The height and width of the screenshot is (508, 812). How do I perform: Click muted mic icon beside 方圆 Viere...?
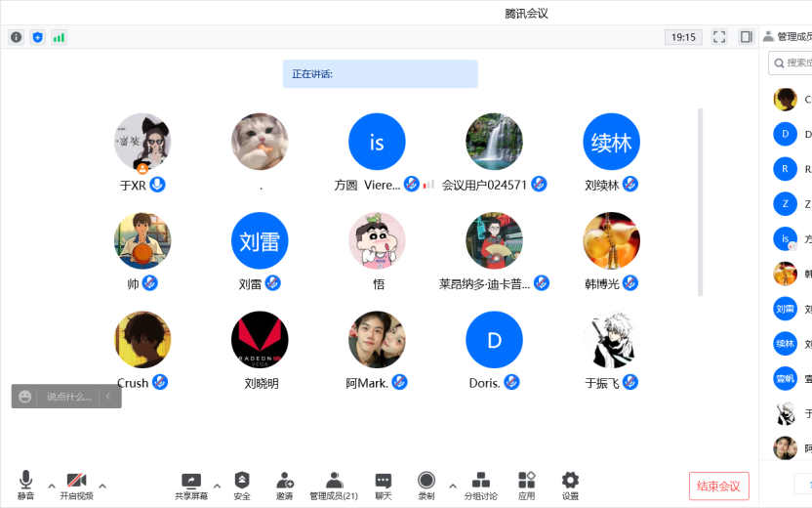[x=412, y=184]
